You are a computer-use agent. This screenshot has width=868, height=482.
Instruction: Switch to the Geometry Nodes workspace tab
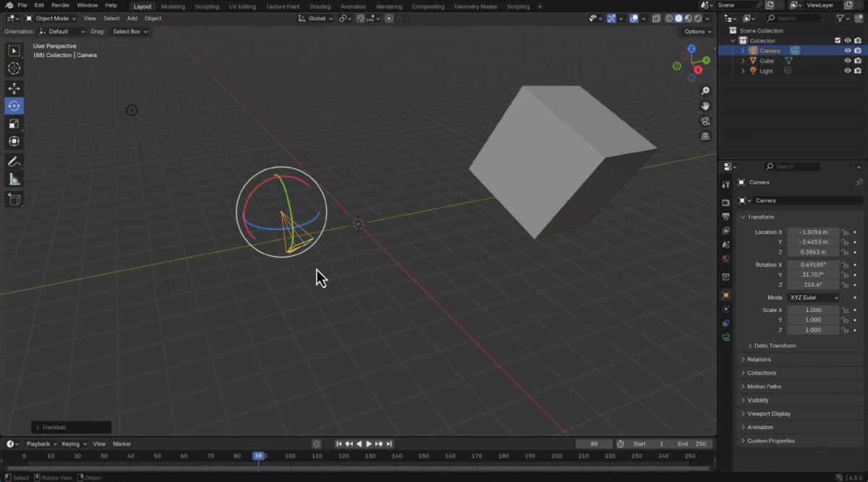point(476,7)
